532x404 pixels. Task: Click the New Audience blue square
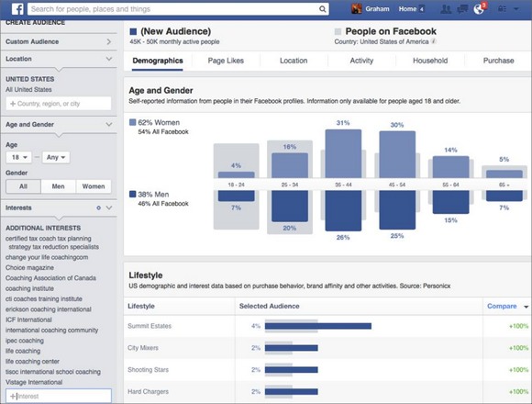(133, 31)
